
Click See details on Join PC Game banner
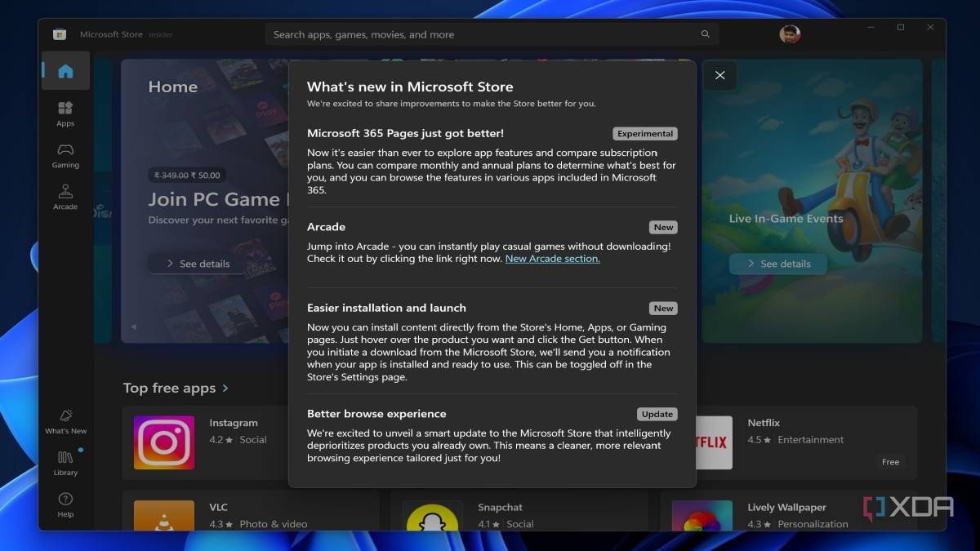(198, 264)
